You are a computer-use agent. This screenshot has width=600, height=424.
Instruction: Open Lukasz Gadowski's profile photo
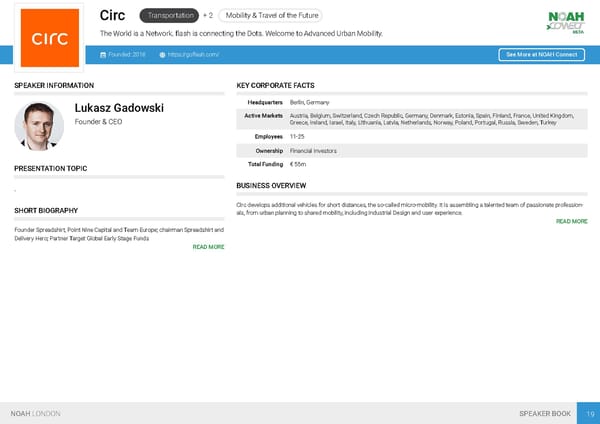(x=39, y=125)
